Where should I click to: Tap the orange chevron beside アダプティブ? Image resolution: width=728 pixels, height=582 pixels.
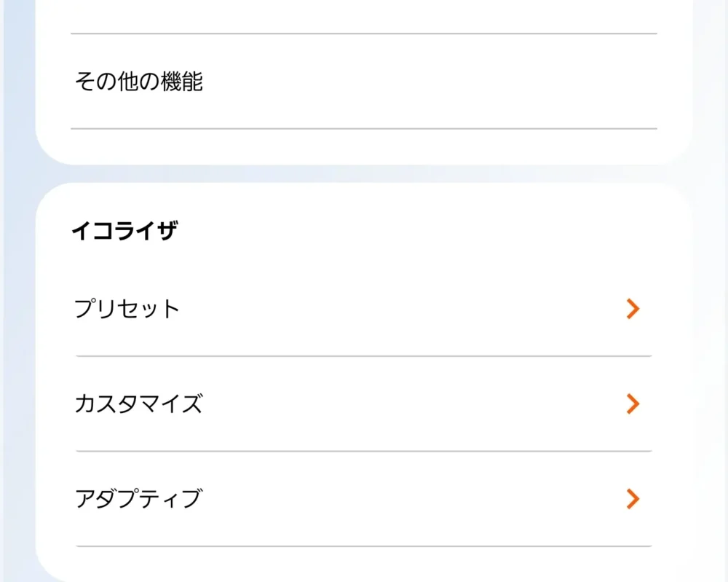(633, 499)
